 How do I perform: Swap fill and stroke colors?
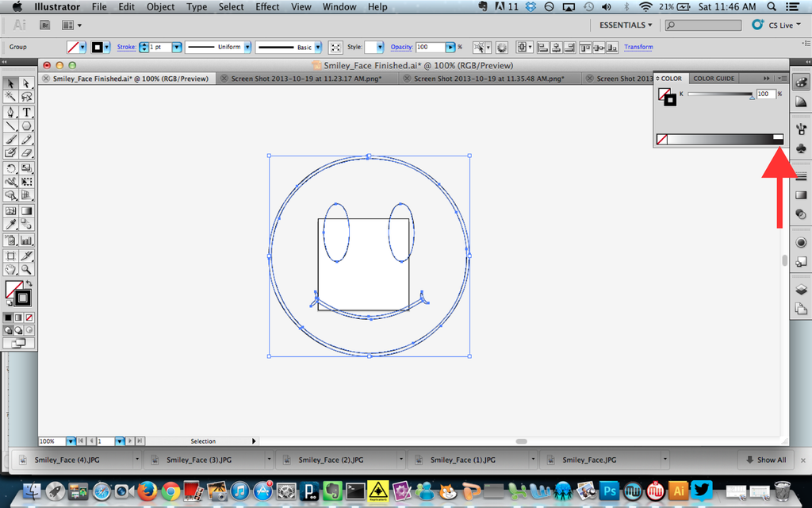click(29, 283)
